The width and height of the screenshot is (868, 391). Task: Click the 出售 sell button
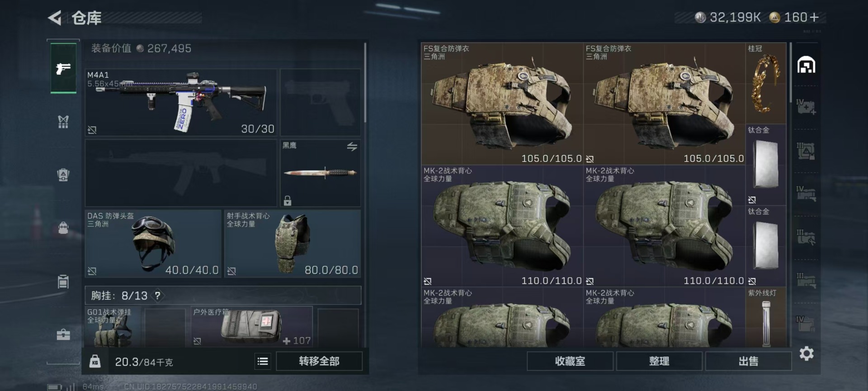(x=748, y=361)
